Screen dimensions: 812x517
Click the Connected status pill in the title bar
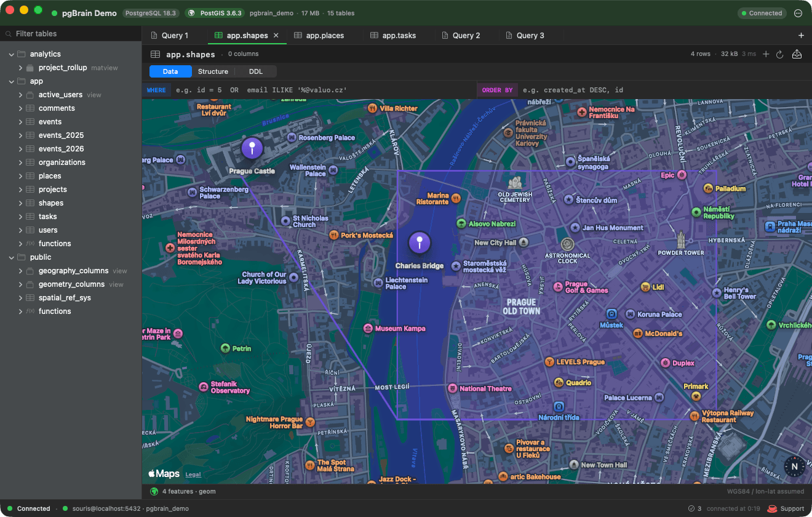pos(762,13)
